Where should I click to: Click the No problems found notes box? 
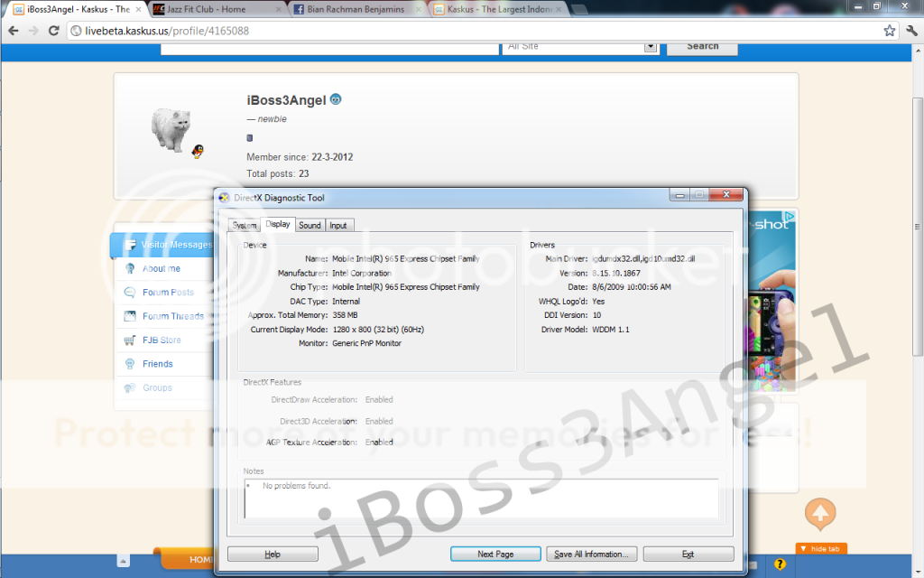pos(482,499)
